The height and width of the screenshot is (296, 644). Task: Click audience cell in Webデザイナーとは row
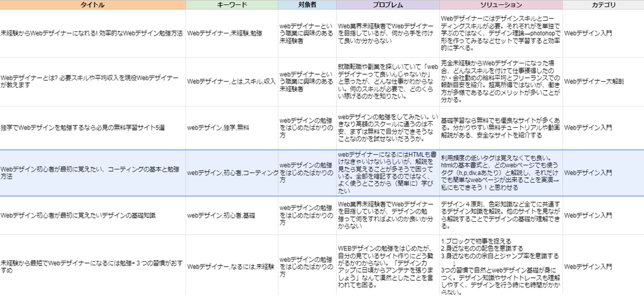pyautogui.click(x=307, y=82)
